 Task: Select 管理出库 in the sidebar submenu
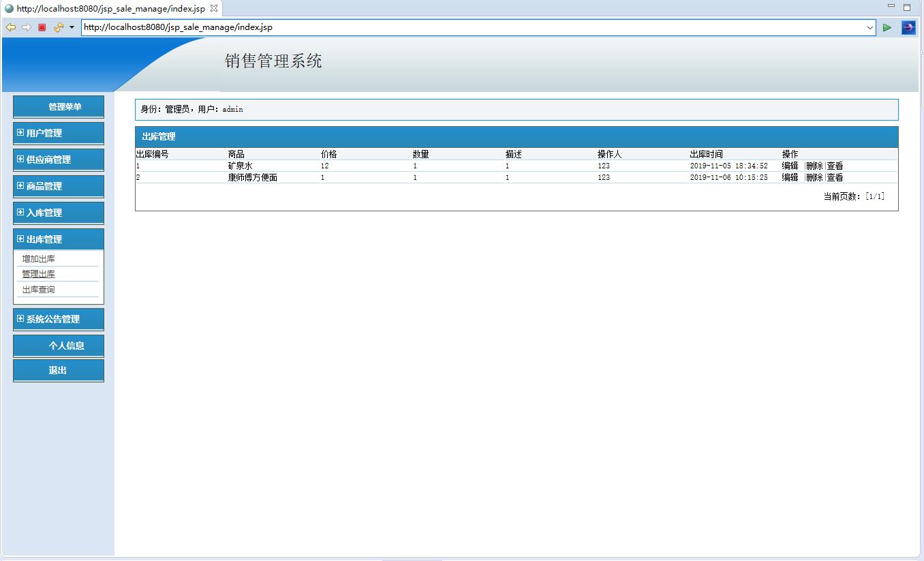click(38, 273)
